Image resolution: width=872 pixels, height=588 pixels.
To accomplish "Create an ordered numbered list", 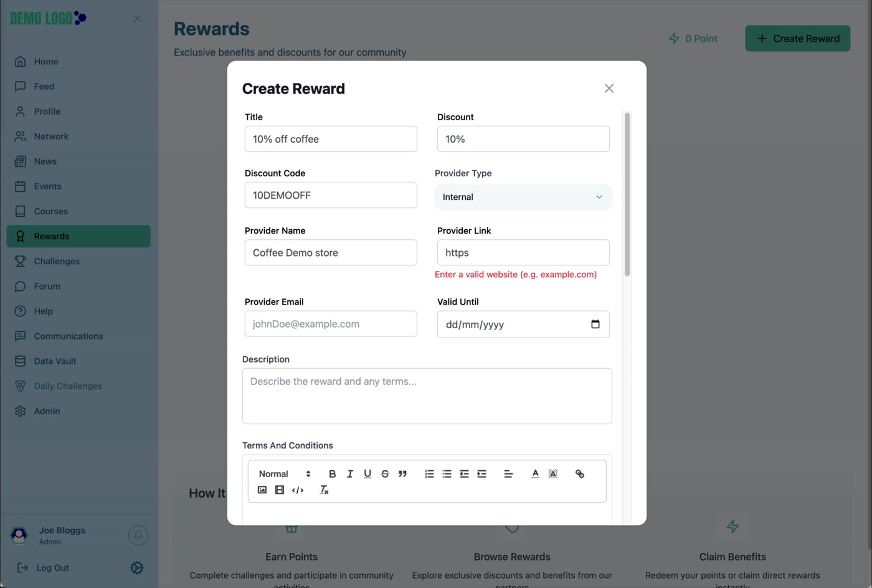I will (x=429, y=474).
